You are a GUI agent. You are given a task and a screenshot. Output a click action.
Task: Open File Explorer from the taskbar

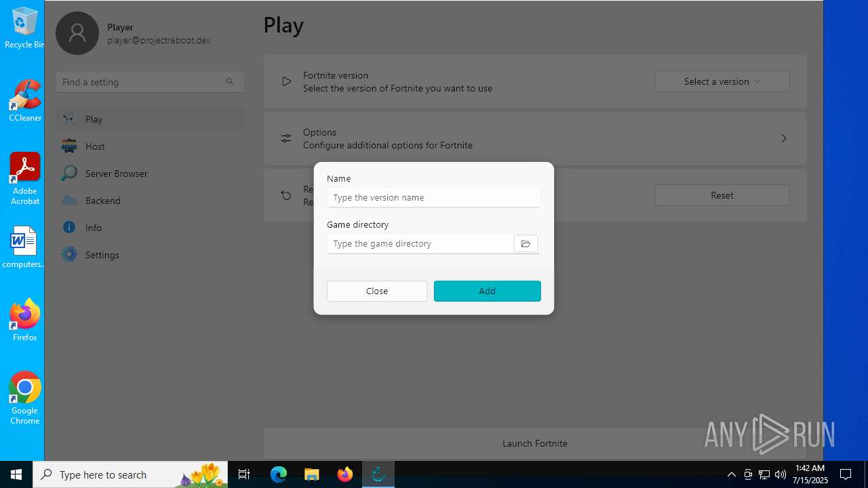312,474
